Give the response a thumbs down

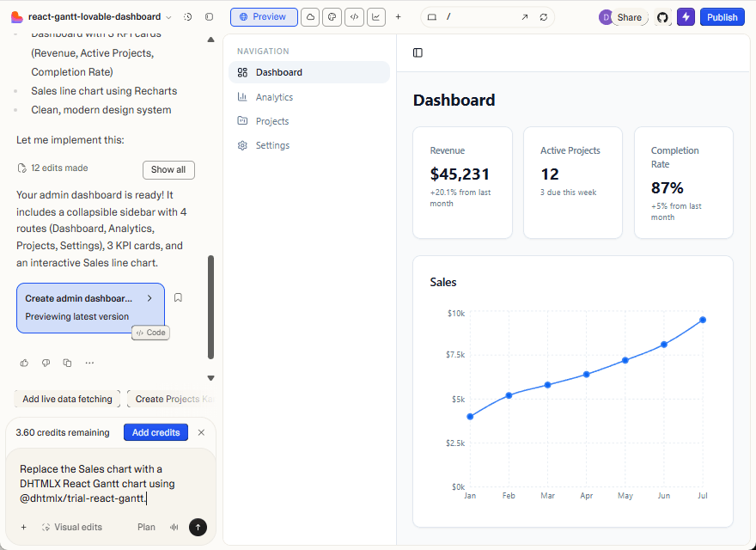pyautogui.click(x=46, y=363)
